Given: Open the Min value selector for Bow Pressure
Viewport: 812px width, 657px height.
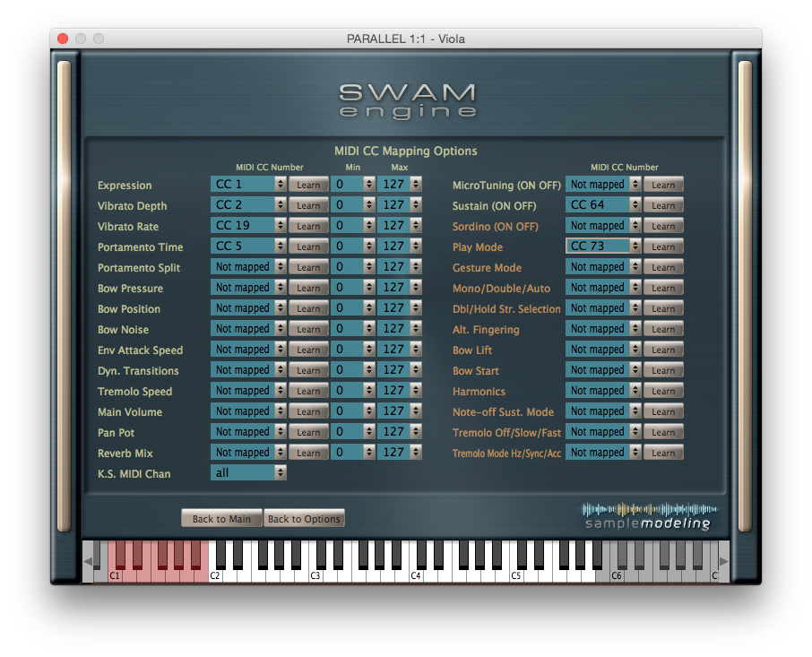Looking at the screenshot, I should 352,287.
